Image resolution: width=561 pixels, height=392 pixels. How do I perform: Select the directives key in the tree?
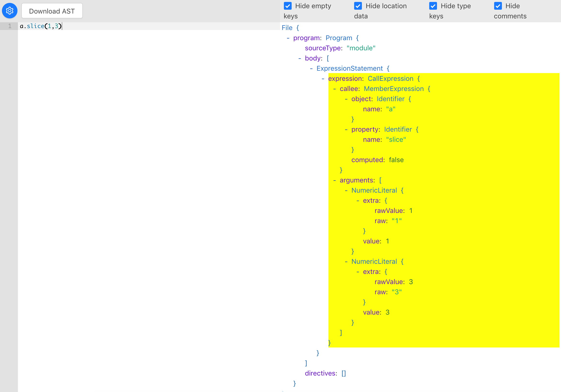pos(320,373)
